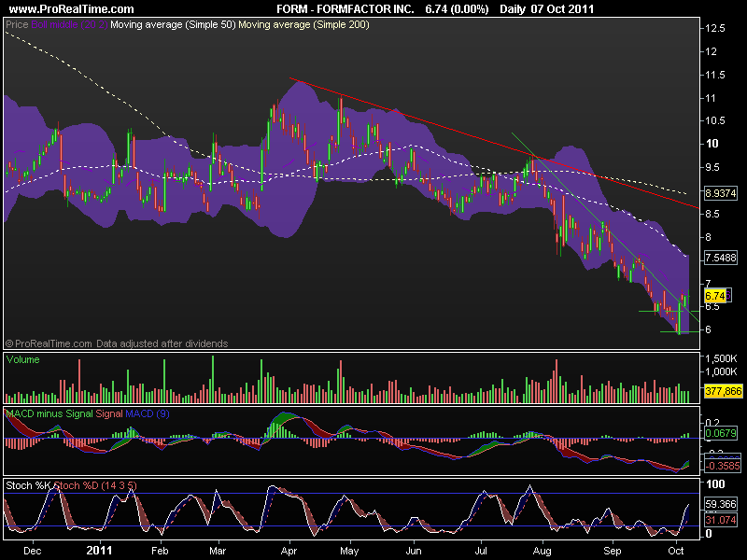Select the MACD (9) legend label
747x560 pixels.
pyautogui.click(x=148, y=413)
